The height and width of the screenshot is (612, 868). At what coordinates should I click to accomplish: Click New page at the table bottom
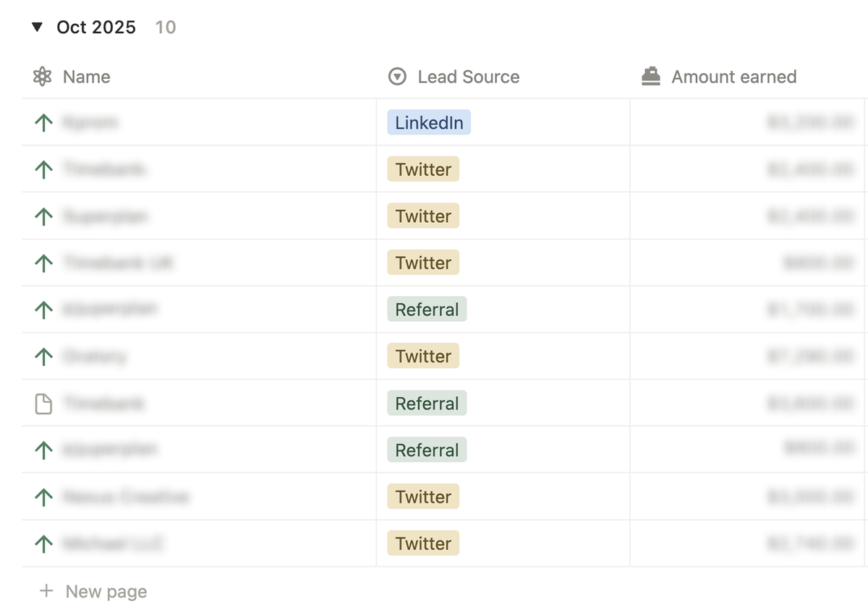106,591
